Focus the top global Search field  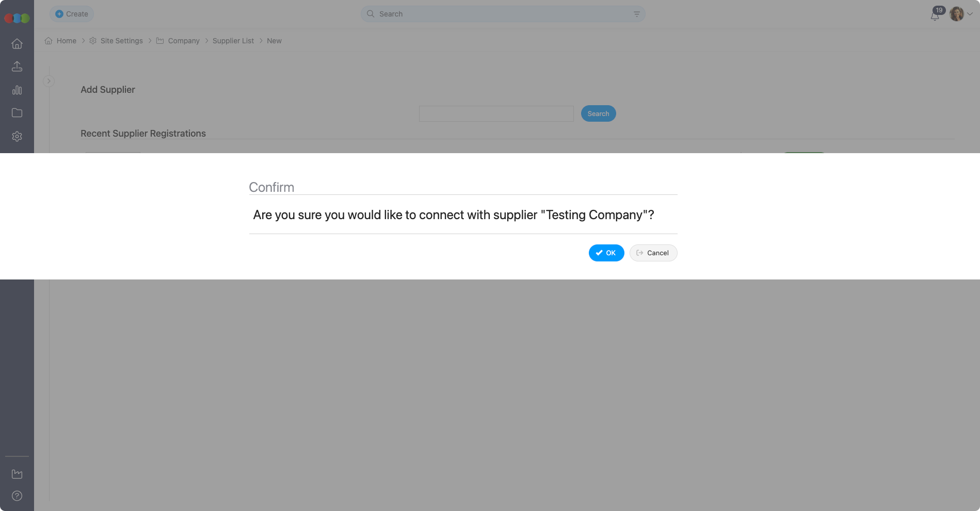(503, 14)
